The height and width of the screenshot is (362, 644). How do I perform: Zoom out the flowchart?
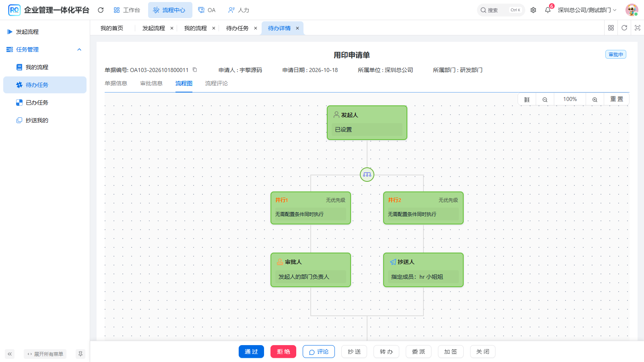click(545, 99)
